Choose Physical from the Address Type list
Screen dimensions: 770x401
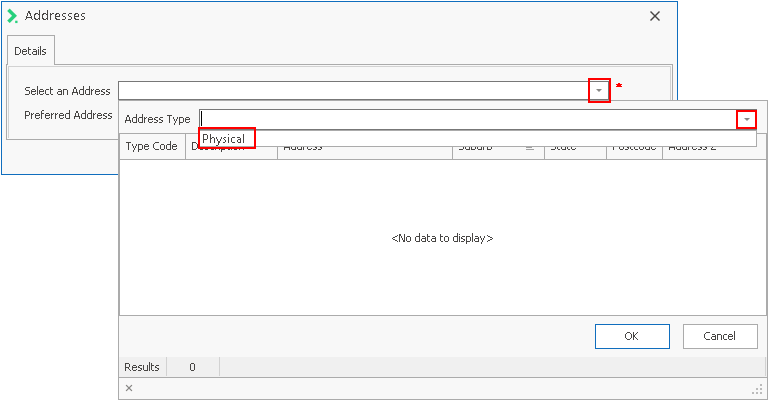click(x=223, y=139)
